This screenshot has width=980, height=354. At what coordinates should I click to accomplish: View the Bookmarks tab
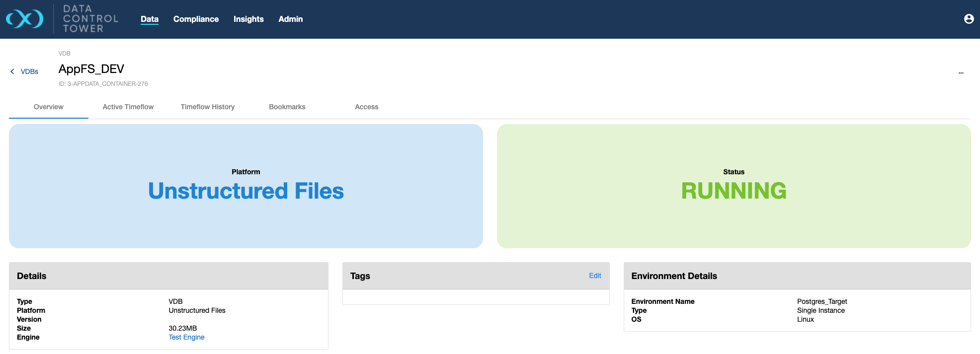[x=287, y=107]
